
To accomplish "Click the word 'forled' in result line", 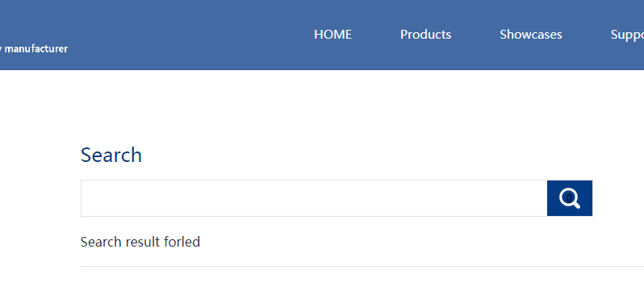I will pos(182,242).
